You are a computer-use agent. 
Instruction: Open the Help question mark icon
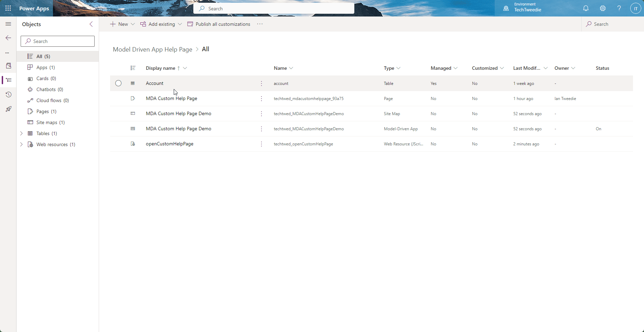click(x=619, y=8)
